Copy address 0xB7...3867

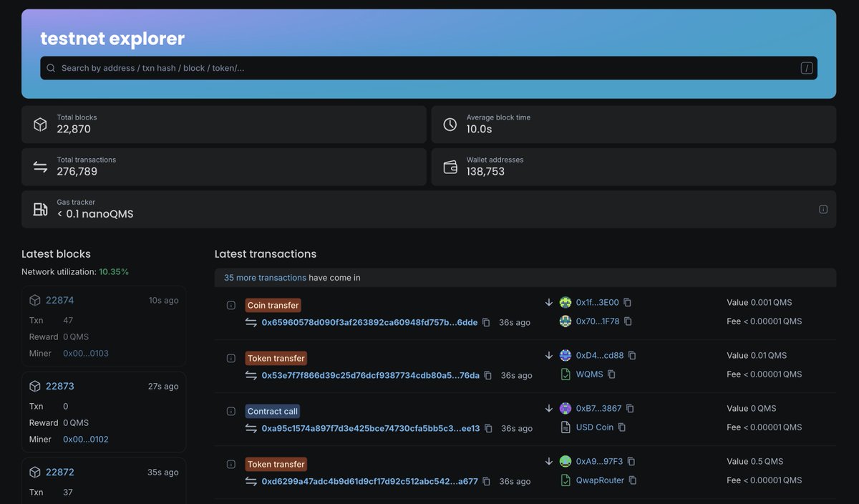click(x=630, y=408)
